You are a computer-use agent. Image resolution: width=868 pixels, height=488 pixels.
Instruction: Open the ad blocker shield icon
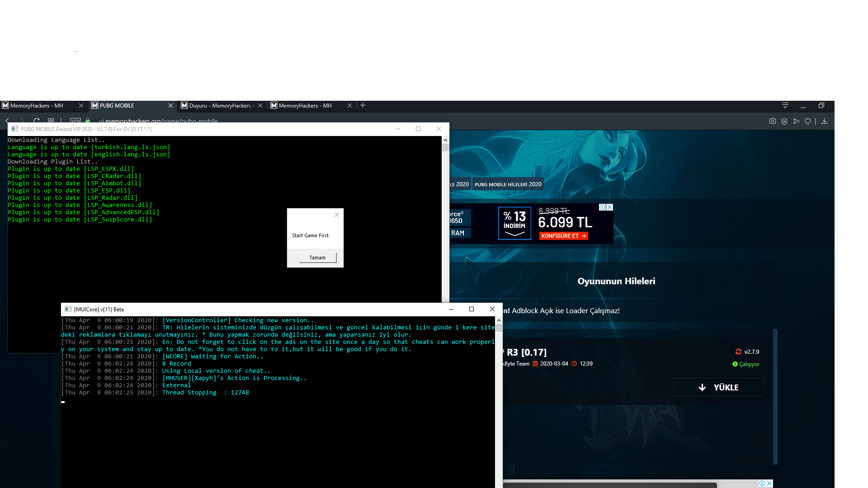click(784, 121)
